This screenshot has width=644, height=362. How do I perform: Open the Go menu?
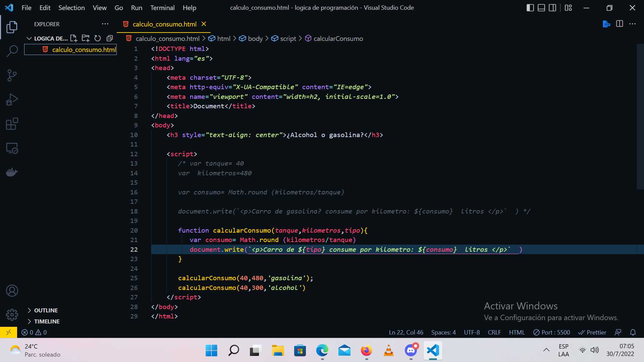click(119, 8)
